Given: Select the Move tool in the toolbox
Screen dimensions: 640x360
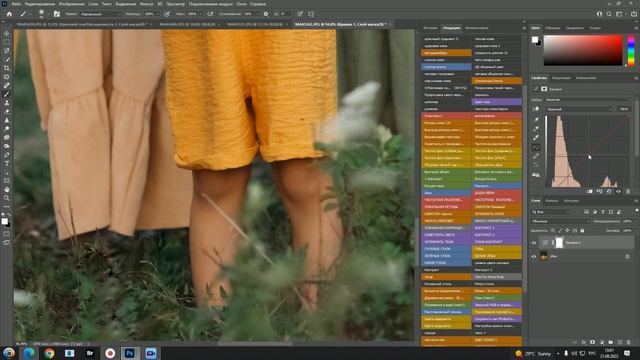Looking at the screenshot, I should pos(7,33).
